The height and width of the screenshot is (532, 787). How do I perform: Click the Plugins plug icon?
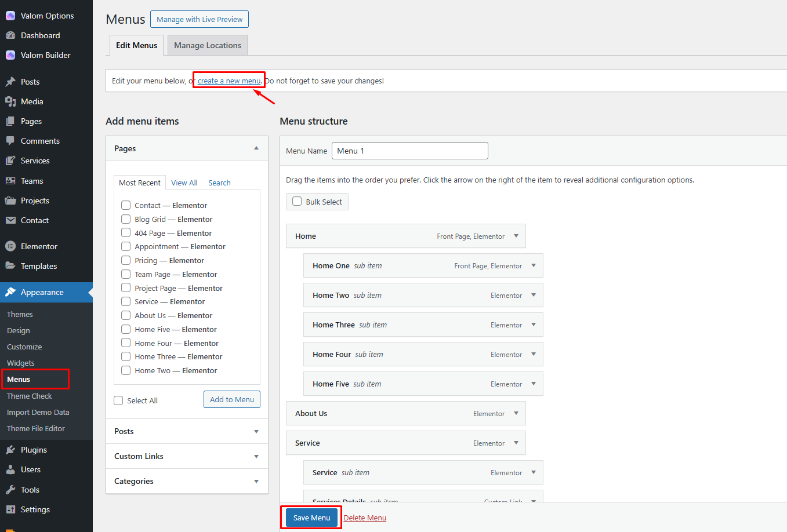[x=10, y=450]
